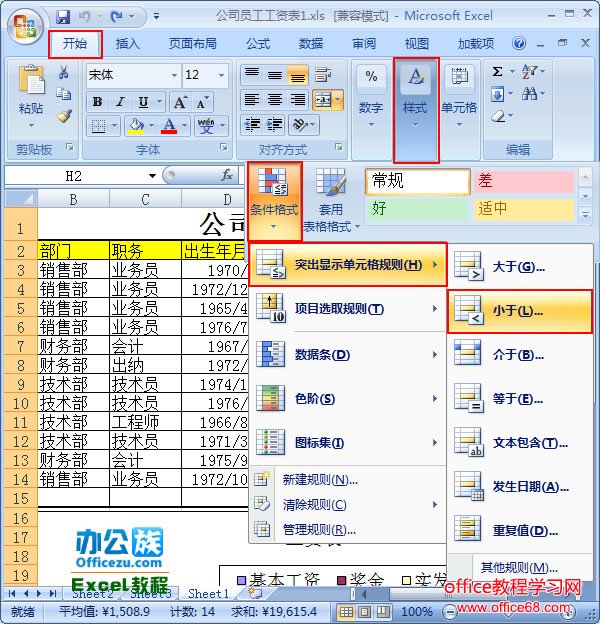Screen dimensions: 600x624
Task: Apply red font color
Action: pyautogui.click(x=169, y=126)
